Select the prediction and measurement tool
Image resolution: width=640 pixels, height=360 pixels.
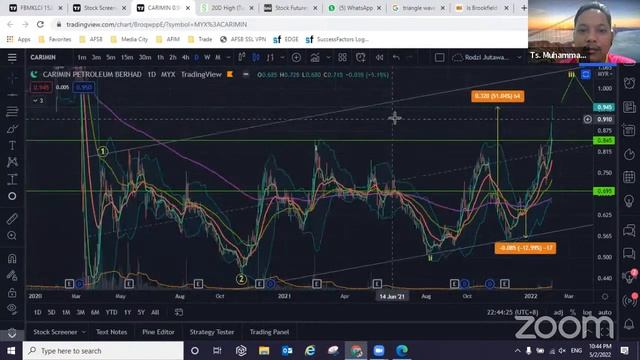point(12,179)
